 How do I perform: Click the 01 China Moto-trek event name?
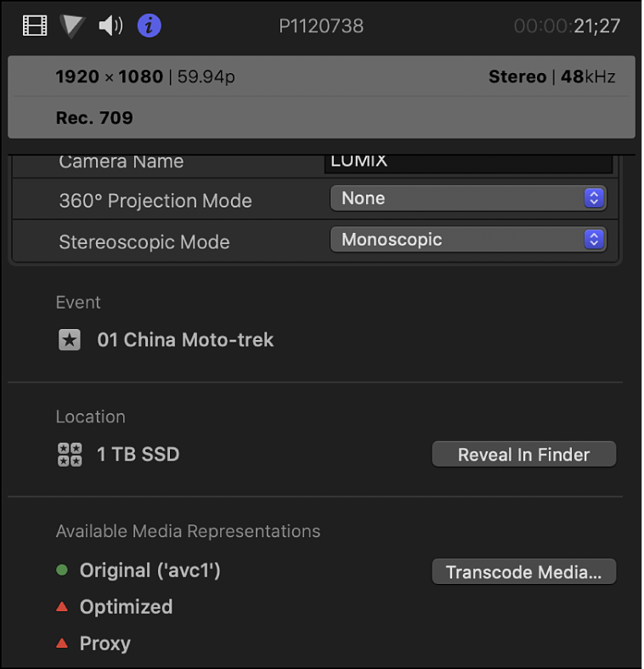[x=185, y=340]
